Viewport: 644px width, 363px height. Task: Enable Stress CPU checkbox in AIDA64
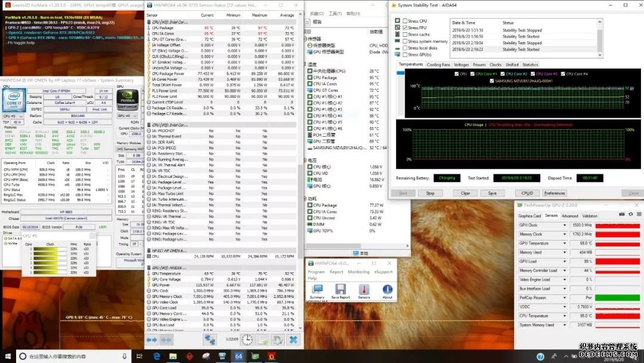(x=405, y=21)
